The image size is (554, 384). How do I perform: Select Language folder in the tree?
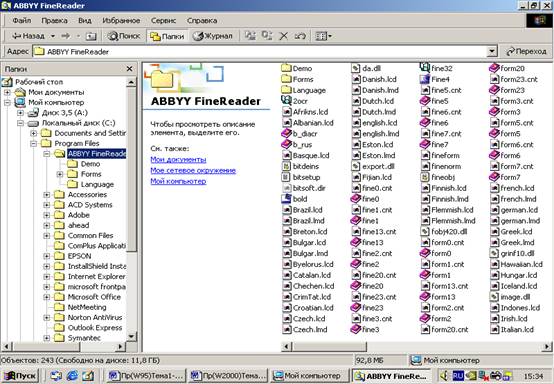[x=97, y=184]
